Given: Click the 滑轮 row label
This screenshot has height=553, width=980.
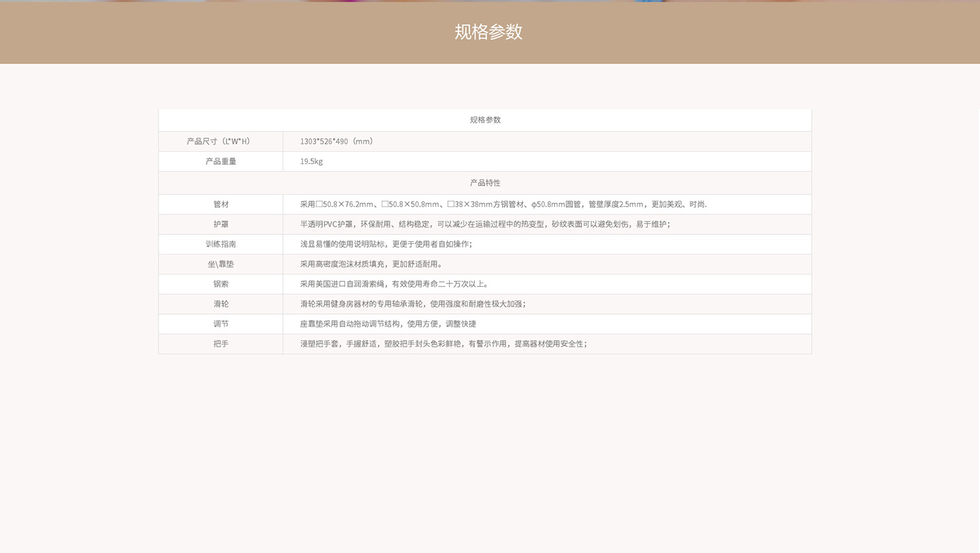Looking at the screenshot, I should click(220, 304).
